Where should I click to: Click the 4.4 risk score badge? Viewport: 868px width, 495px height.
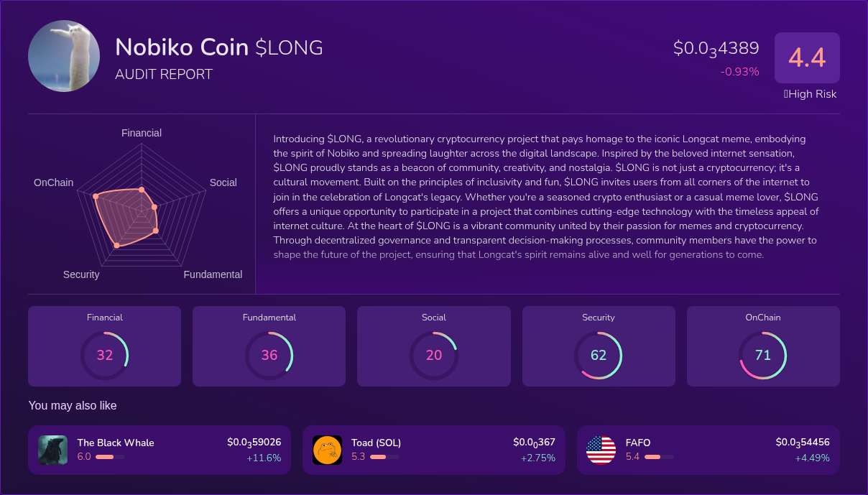pyautogui.click(x=807, y=57)
